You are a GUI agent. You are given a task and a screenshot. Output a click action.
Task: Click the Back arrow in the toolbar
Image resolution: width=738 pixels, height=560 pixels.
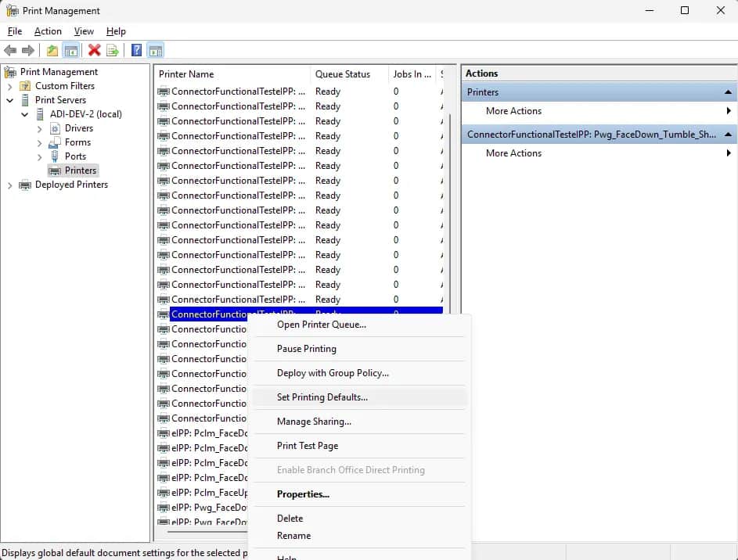(x=11, y=51)
